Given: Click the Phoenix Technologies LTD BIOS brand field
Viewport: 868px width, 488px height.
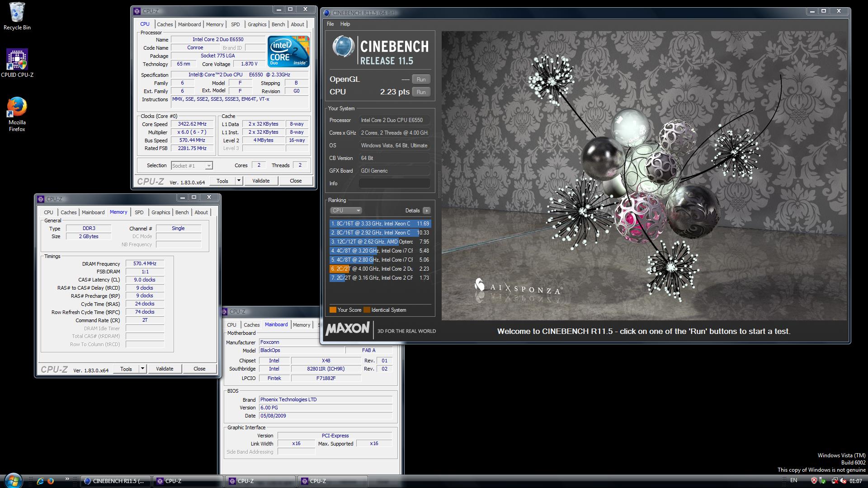Looking at the screenshot, I should point(325,399).
